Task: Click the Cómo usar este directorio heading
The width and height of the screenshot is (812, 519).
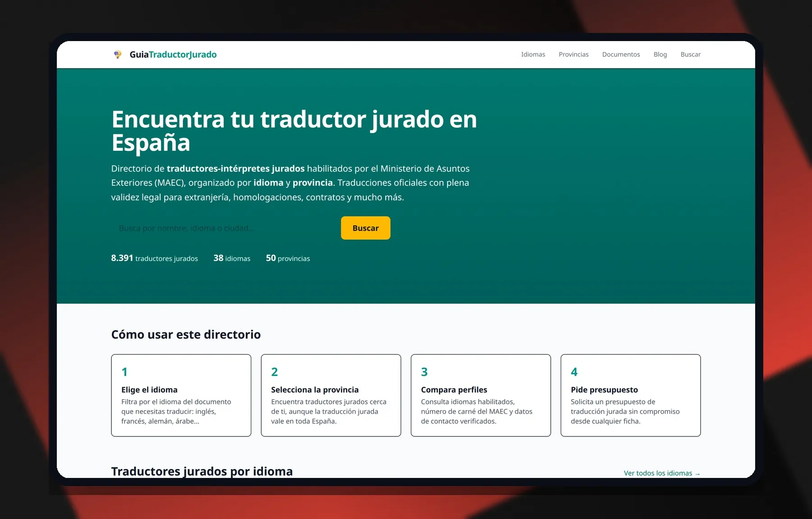Action: (x=186, y=334)
